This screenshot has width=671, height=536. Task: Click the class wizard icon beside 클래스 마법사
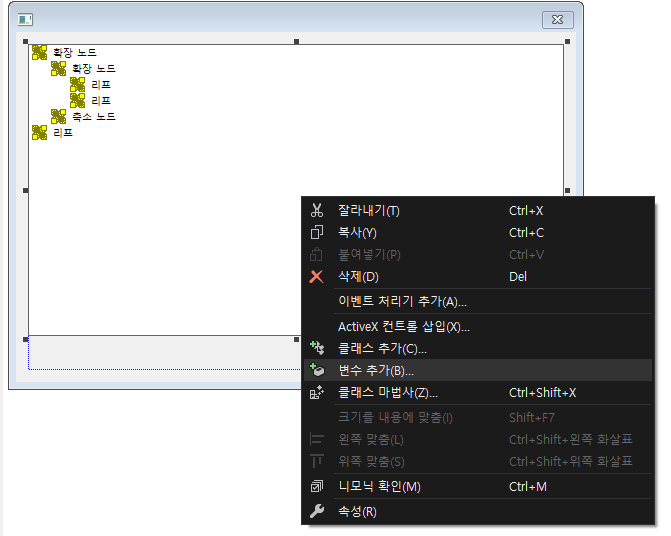(x=317, y=392)
